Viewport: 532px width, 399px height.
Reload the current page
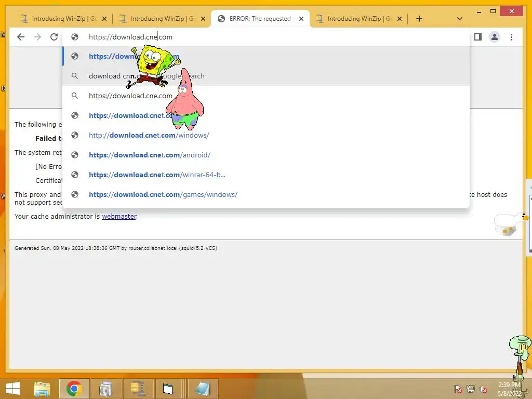[x=54, y=37]
